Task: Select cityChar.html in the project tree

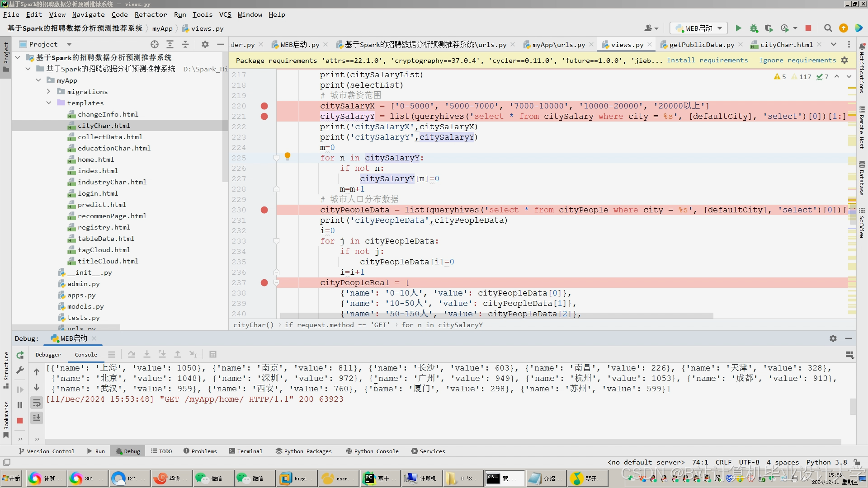Action: pos(105,125)
